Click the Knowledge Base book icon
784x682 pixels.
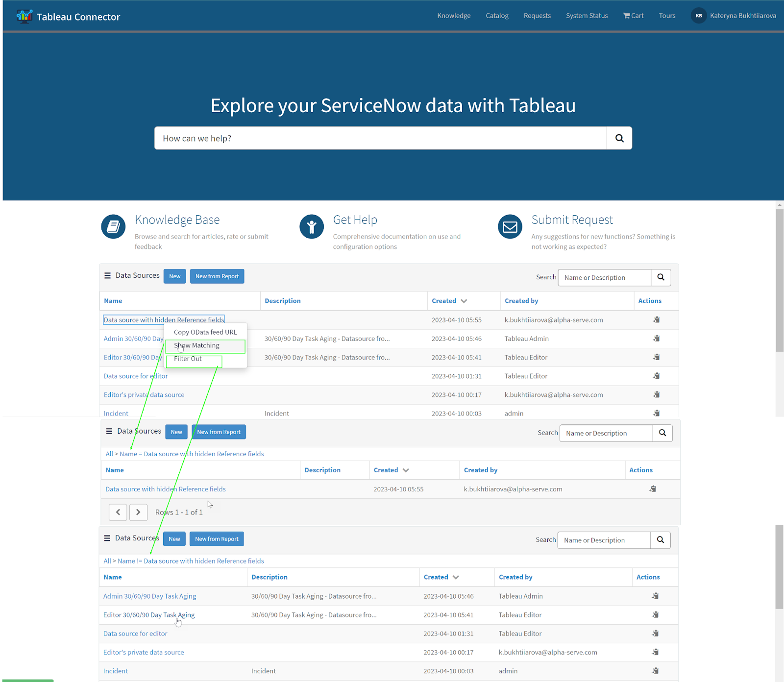tap(113, 227)
